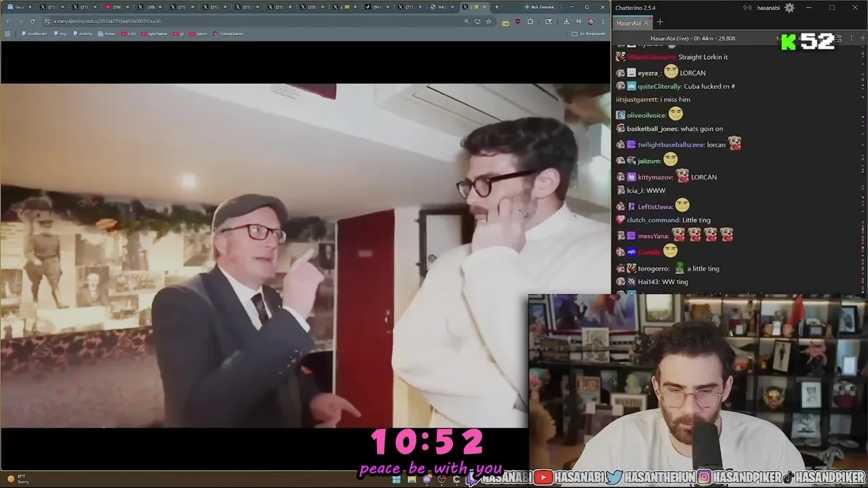Click username messYana in chat
This screenshot has width=868, height=488.
[653, 236]
